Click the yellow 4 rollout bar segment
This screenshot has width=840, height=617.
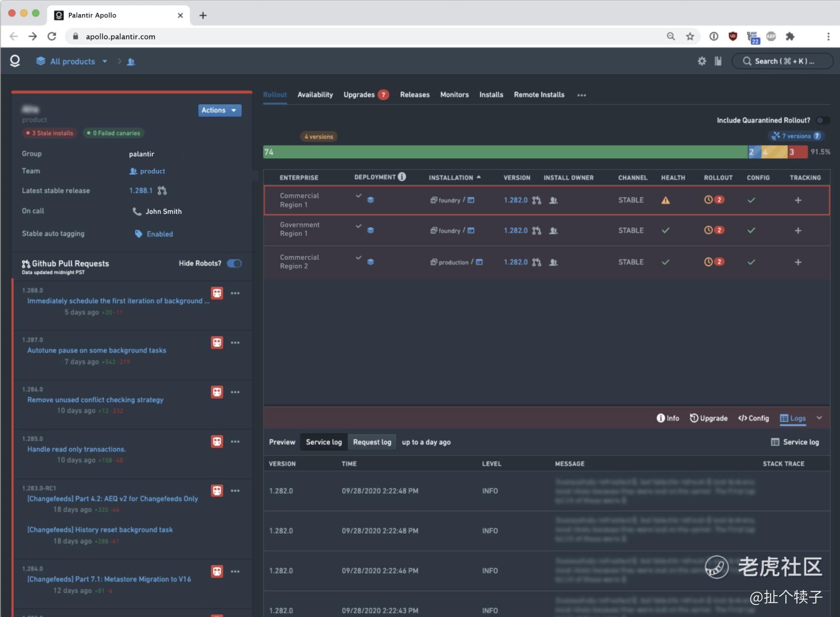point(774,152)
